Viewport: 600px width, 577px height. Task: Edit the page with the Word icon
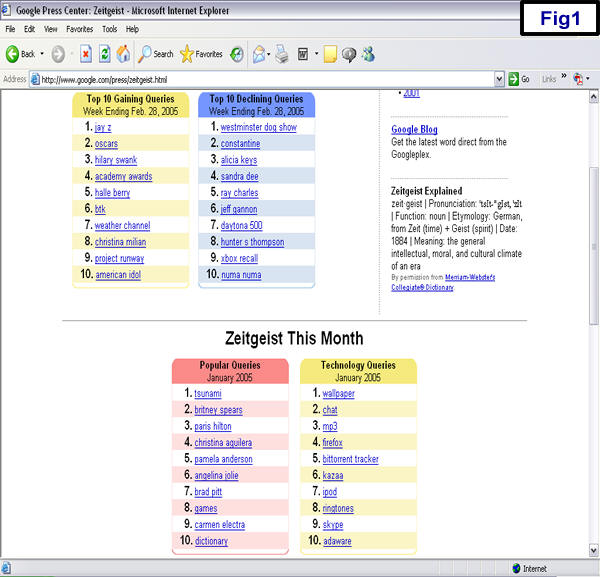[x=303, y=54]
